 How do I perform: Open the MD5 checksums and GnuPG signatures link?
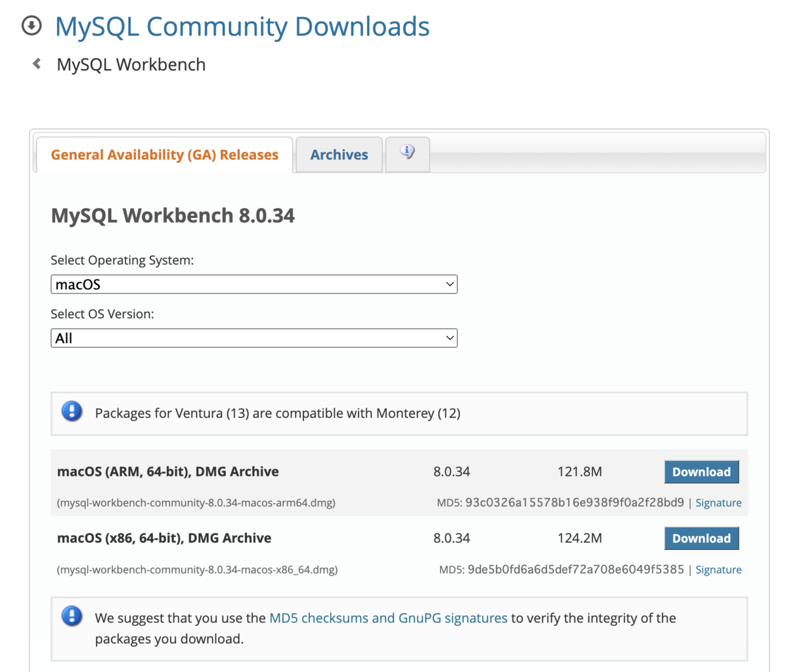pos(389,618)
